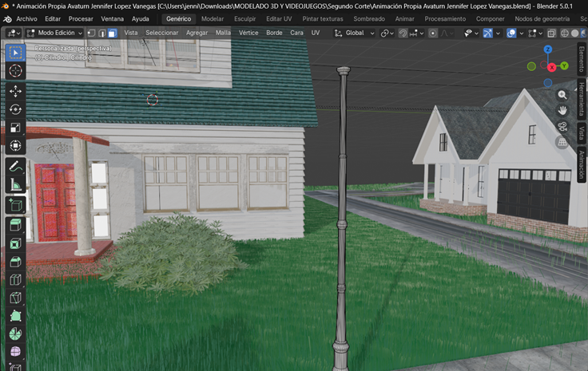Screen dimensions: 588x371
Task: Click the Malla menu in header
Action: coord(223,34)
